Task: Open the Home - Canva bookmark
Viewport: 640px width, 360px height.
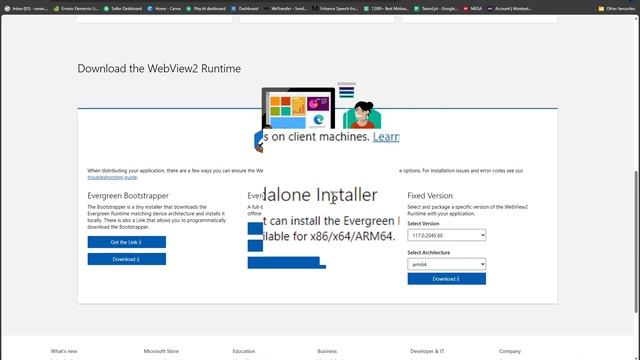Action: click(164, 8)
